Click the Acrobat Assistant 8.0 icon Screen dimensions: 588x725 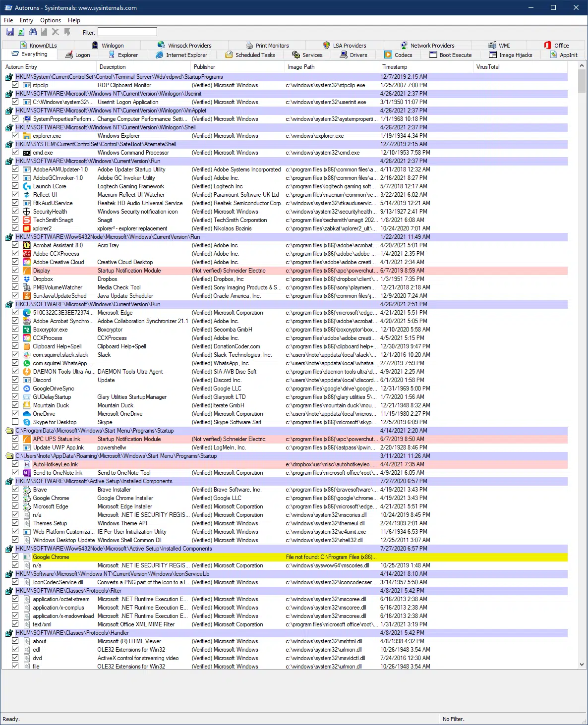click(x=27, y=245)
